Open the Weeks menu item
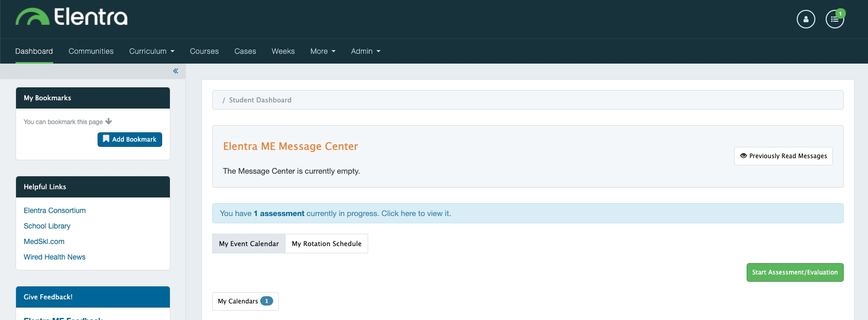 click(x=283, y=51)
